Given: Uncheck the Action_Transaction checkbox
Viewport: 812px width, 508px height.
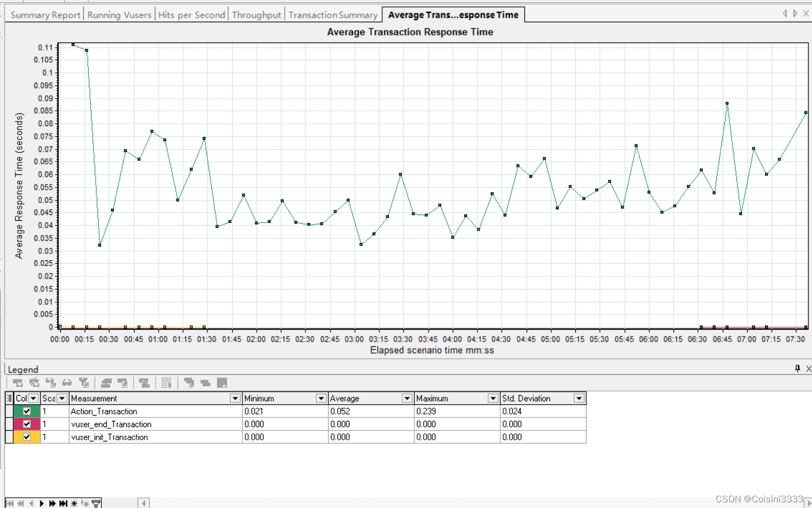Looking at the screenshot, I should point(26,411).
